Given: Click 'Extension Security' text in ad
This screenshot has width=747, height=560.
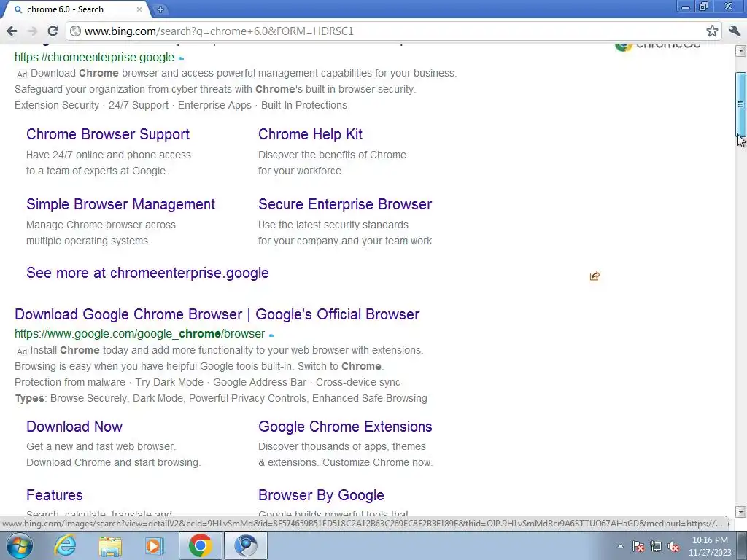Looking at the screenshot, I should pos(57,105).
